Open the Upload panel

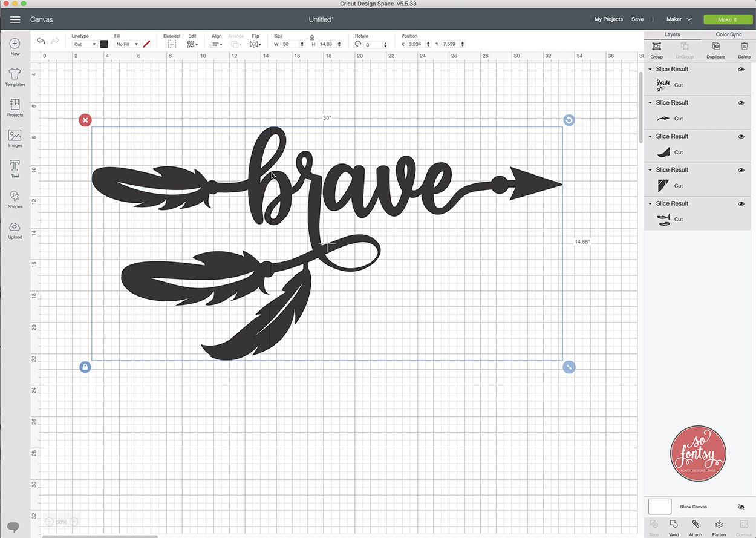pos(15,230)
